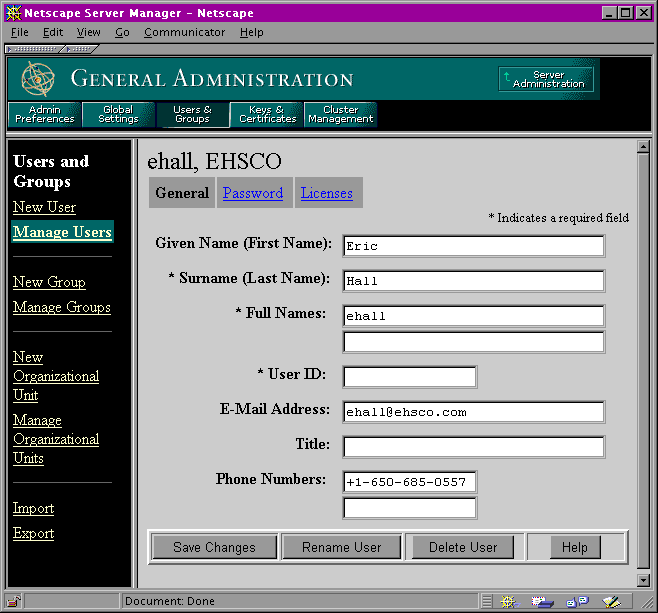Image resolution: width=658 pixels, height=613 pixels.
Task: Switch to the Password tab
Action: pyautogui.click(x=253, y=193)
